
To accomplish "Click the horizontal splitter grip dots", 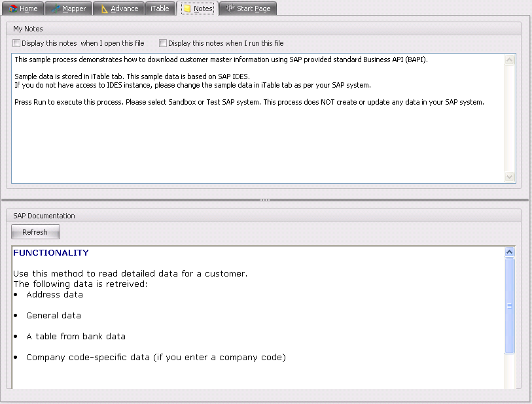I will coord(265,200).
